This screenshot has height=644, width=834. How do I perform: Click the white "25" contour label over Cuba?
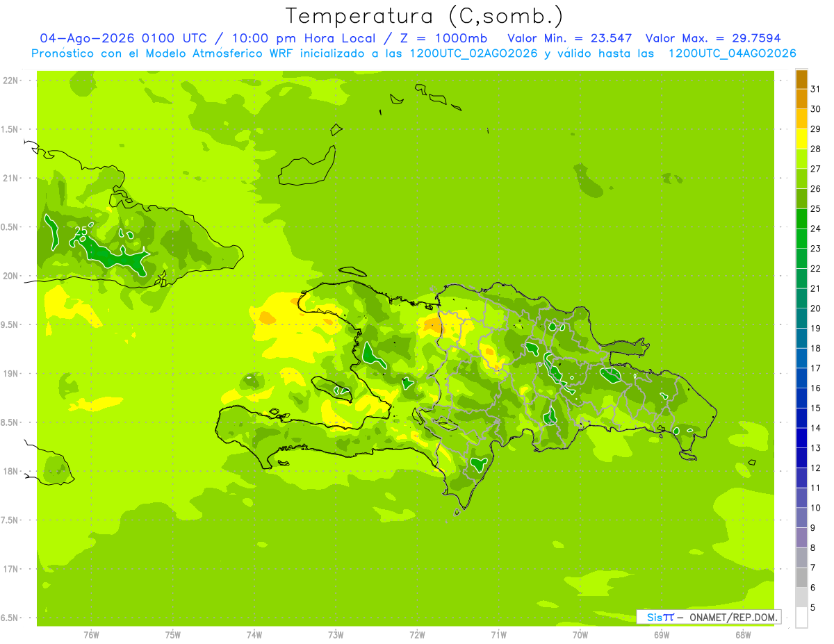coord(81,231)
